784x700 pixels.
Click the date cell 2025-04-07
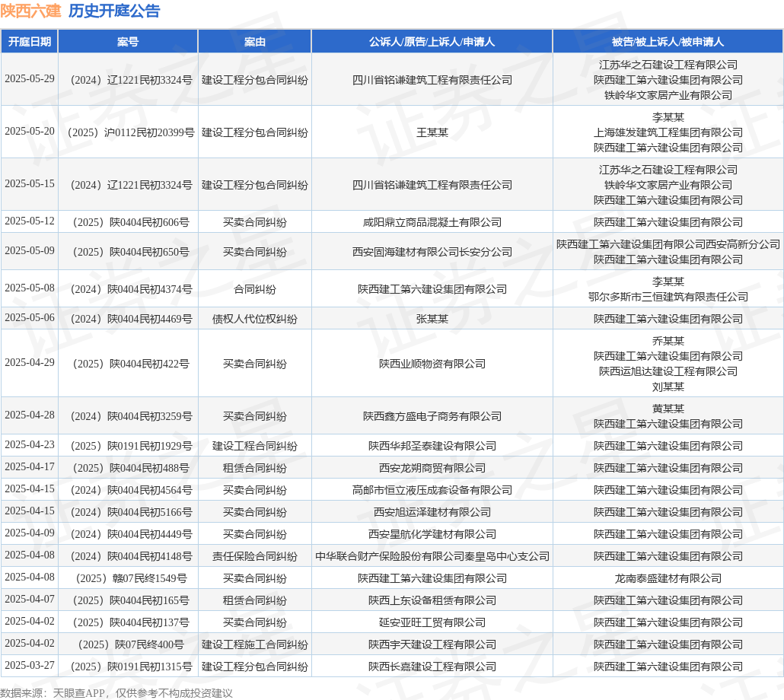(x=30, y=599)
